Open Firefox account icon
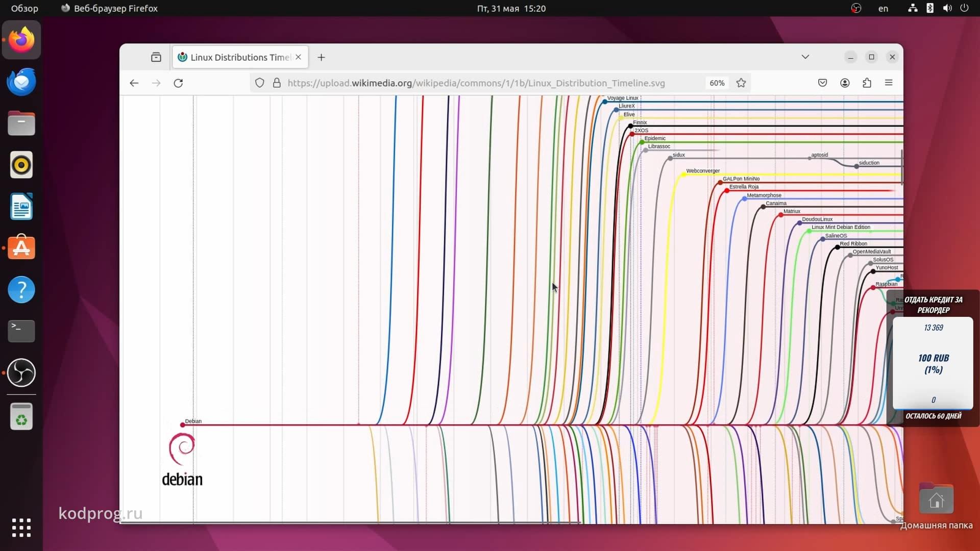 845,83
